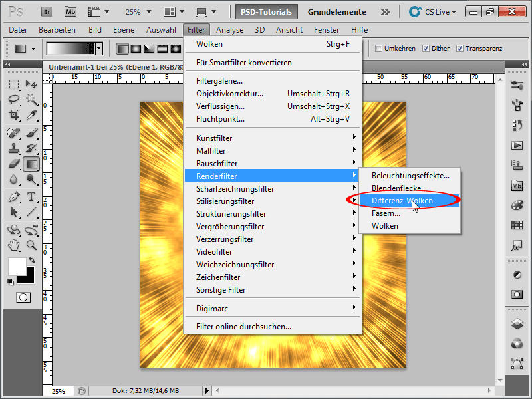Open the Kunstfilter submenu
The width and height of the screenshot is (532, 399).
pyautogui.click(x=273, y=138)
